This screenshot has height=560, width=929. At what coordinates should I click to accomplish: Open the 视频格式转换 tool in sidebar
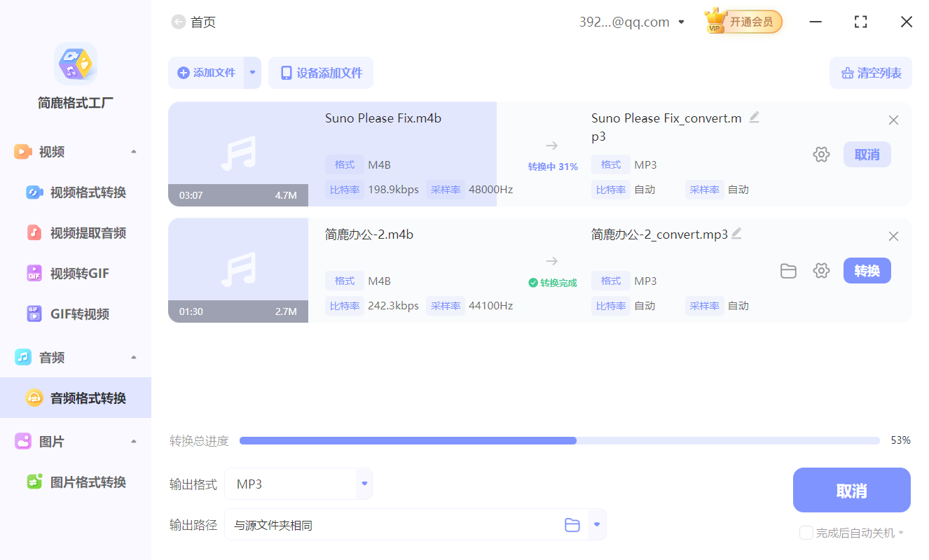click(x=77, y=192)
